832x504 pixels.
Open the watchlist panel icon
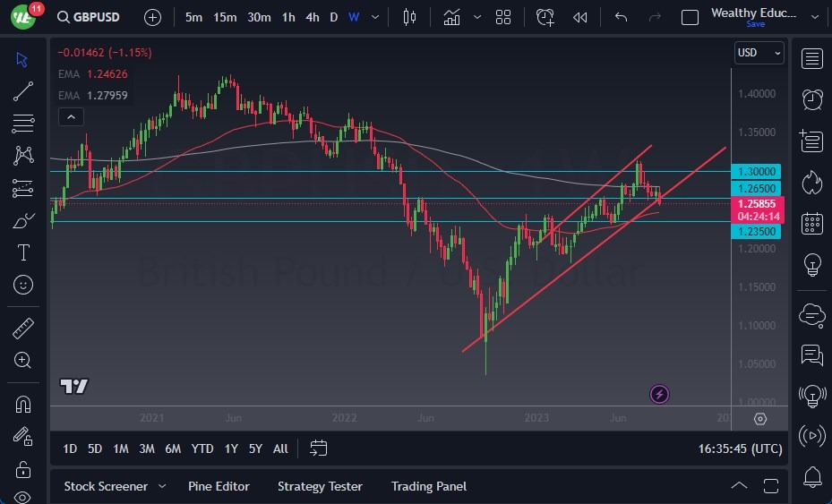coord(812,59)
